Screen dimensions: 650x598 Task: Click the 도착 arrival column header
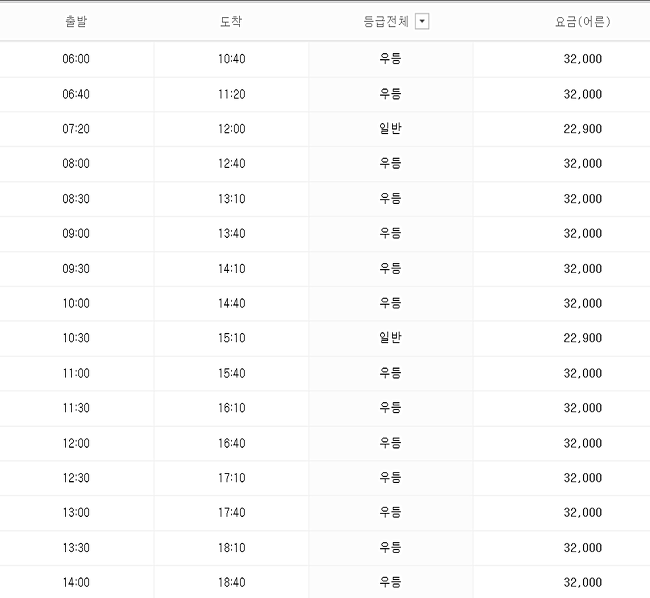coord(231,21)
